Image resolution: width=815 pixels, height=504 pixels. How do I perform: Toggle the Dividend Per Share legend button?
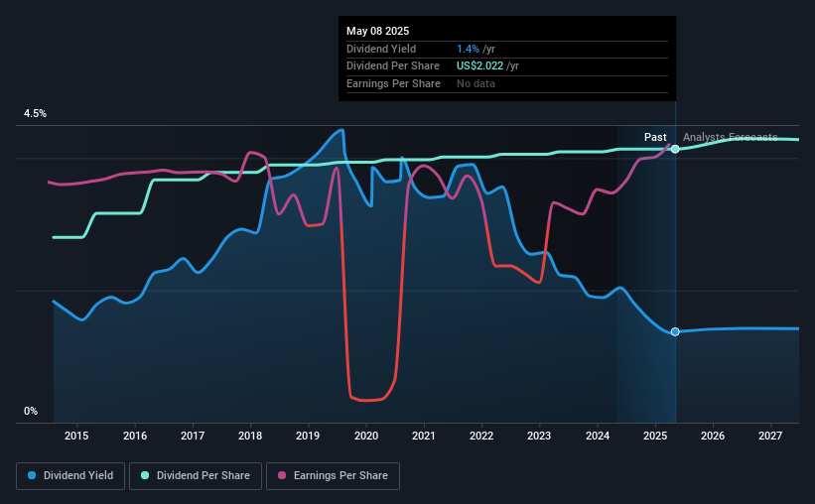pyautogui.click(x=196, y=476)
